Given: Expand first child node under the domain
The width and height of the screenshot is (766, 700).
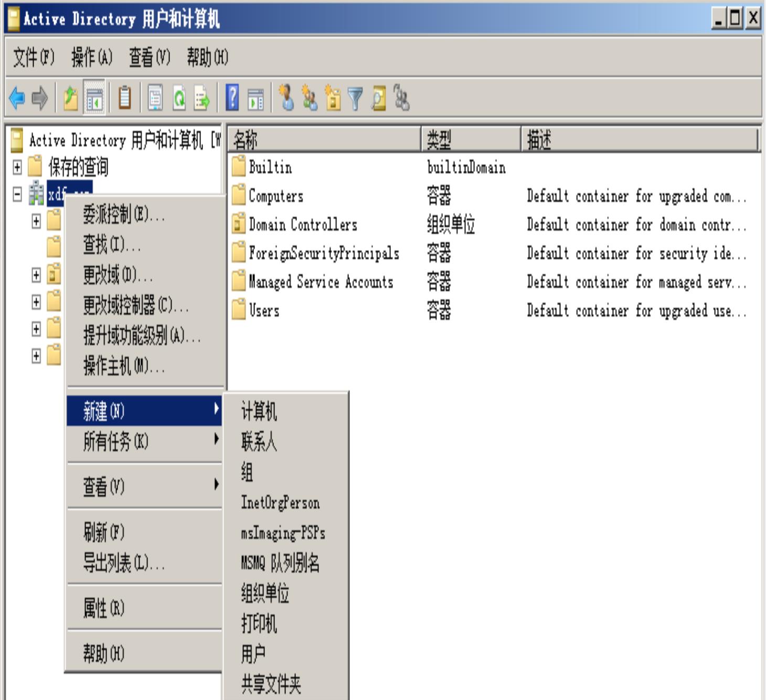Looking at the screenshot, I should click(x=36, y=221).
